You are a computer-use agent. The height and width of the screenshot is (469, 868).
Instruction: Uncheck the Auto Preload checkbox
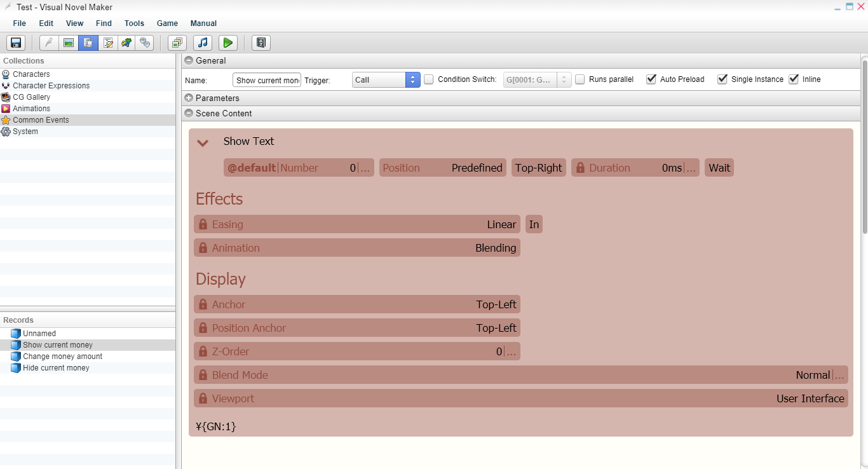(651, 79)
